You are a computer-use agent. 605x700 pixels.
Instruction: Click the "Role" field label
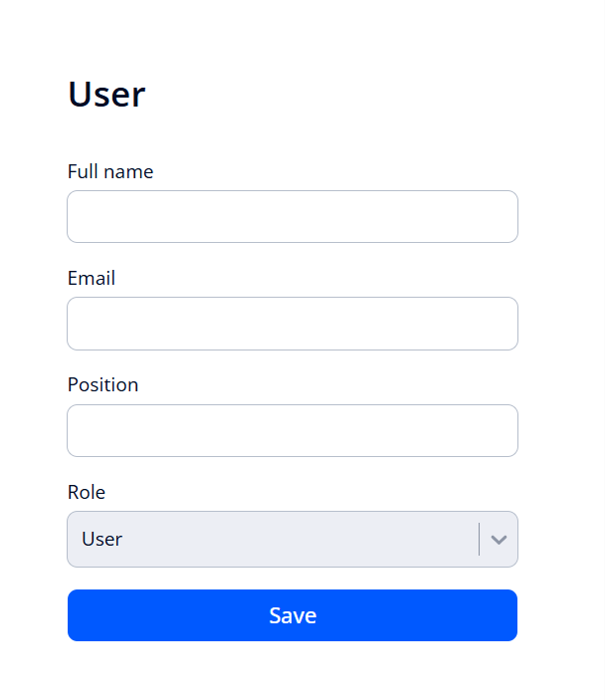tap(87, 492)
